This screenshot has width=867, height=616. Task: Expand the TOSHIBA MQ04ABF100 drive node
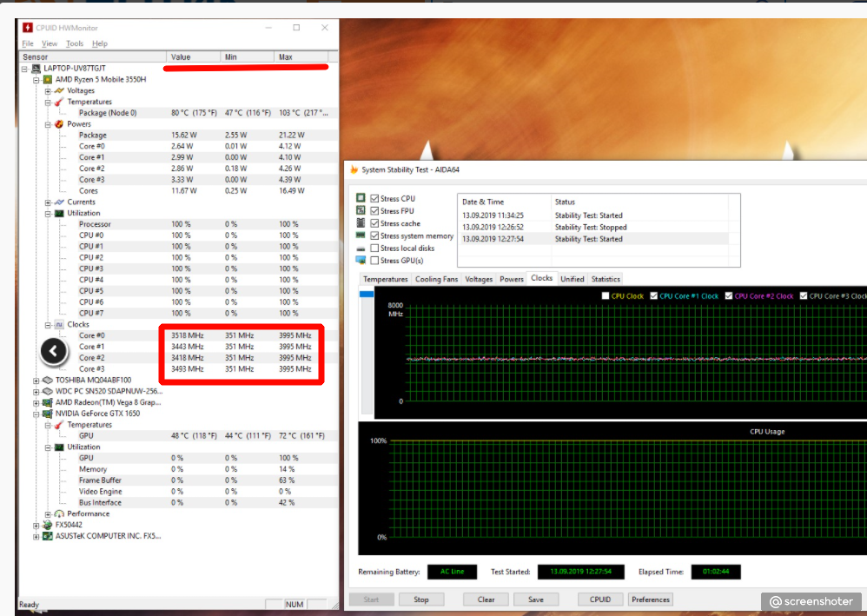point(36,381)
